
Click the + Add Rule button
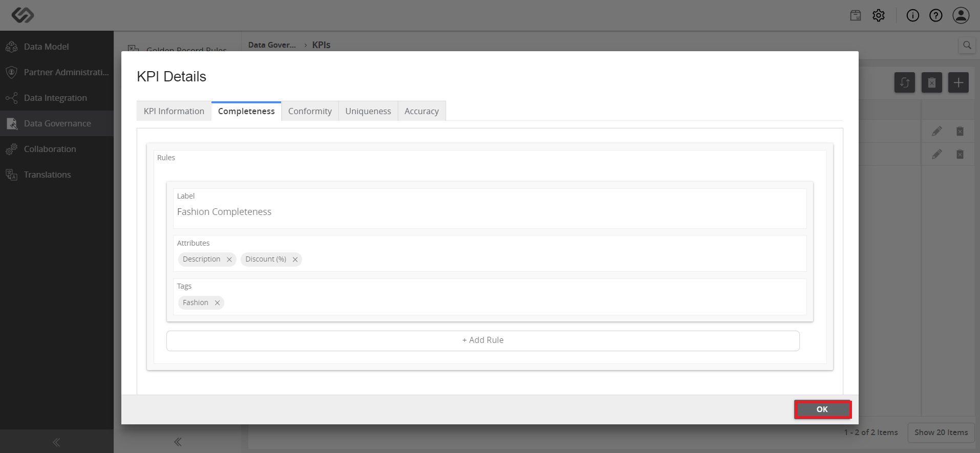483,340
